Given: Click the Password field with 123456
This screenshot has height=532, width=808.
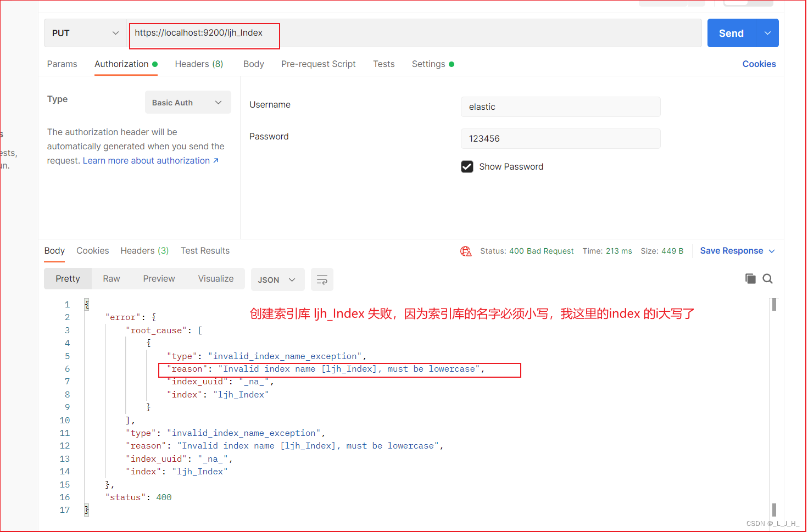Looking at the screenshot, I should (x=560, y=139).
